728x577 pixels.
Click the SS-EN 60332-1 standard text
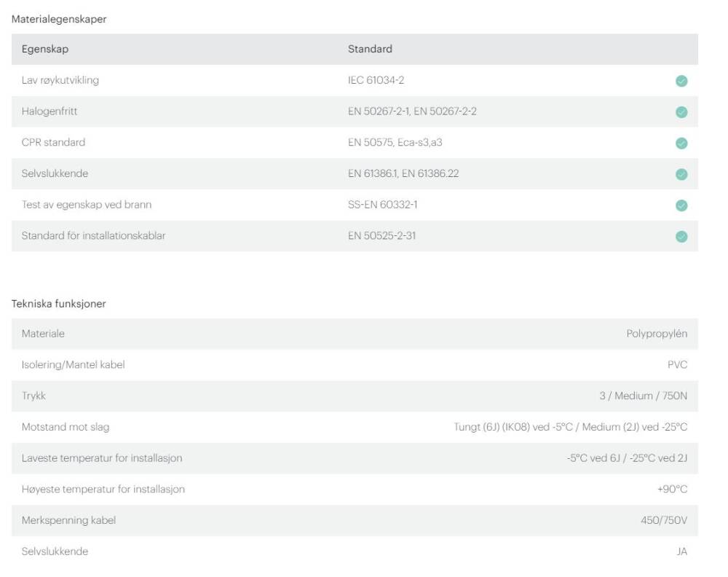click(382, 205)
